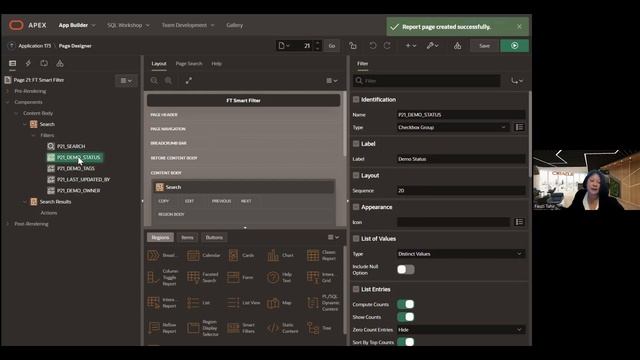Image resolution: width=640 pixels, height=360 pixels.
Task: Choose the Help Text region
Action: pyautogui.click(x=280, y=278)
